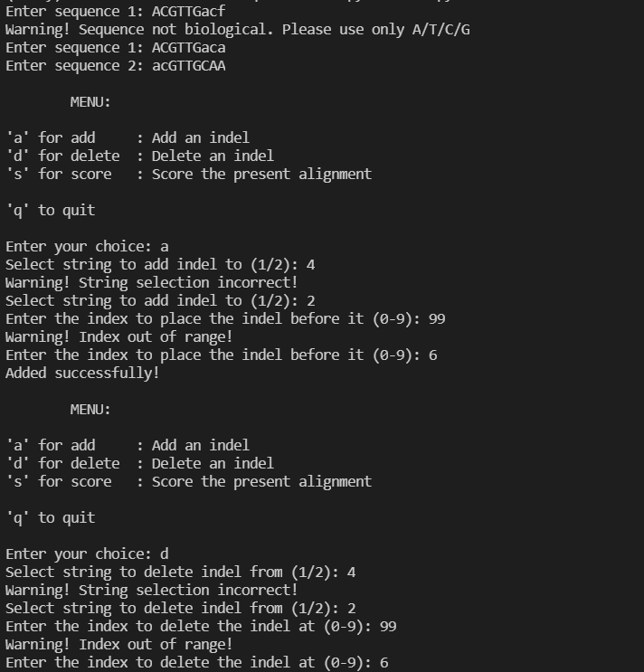
Task: Click add-indel string selection line answered 4
Action: 160,265
